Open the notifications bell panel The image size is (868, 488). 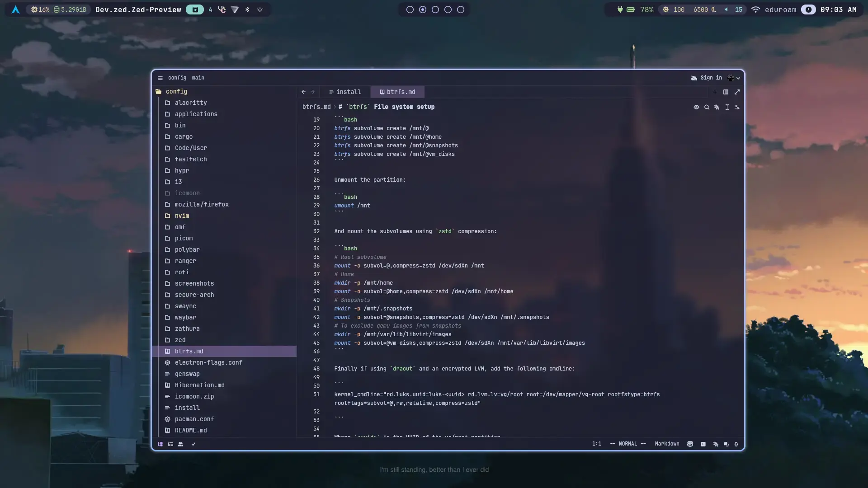tap(736, 444)
